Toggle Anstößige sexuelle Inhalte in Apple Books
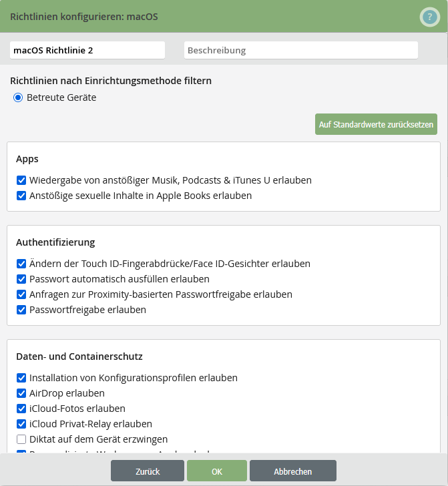This screenshot has width=448, height=486. coord(21,196)
